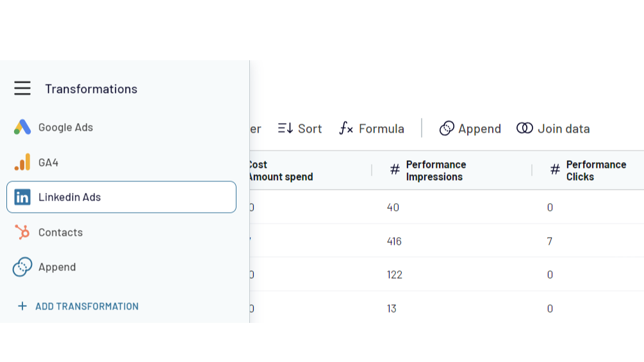Open the Contacts transformation

[x=61, y=233]
